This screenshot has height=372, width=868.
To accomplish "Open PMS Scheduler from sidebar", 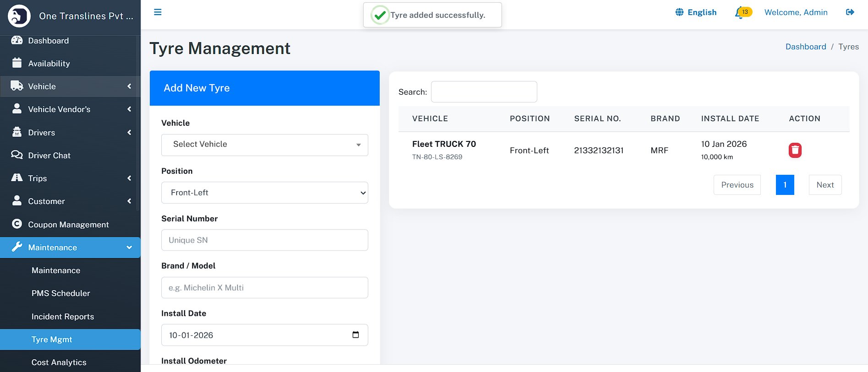I will coord(60,293).
